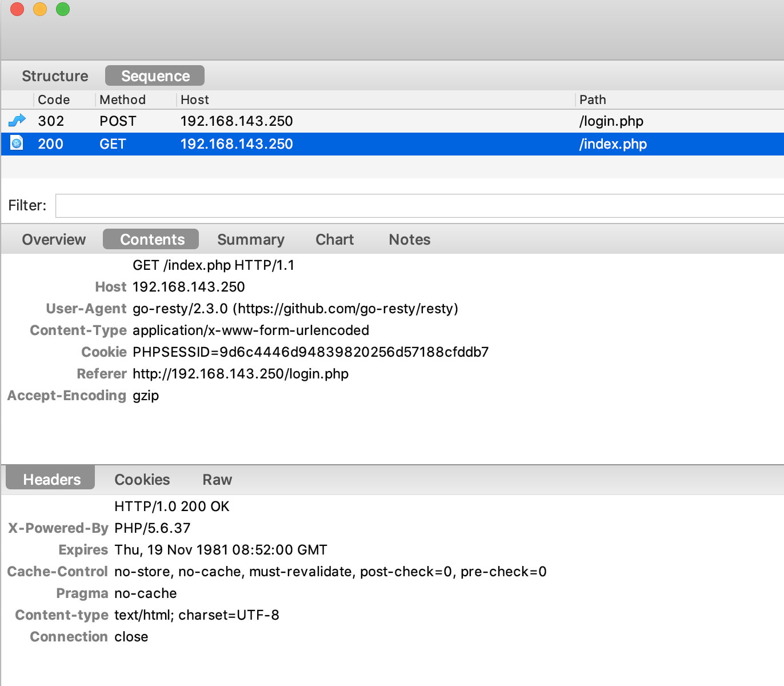The image size is (784, 686).
Task: Open the Notes tab for this request
Action: [x=409, y=239]
